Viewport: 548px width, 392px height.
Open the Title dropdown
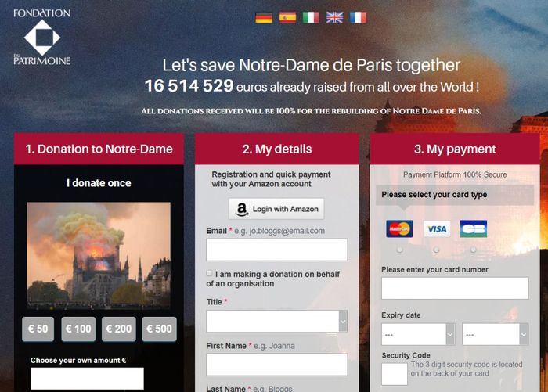(x=277, y=321)
